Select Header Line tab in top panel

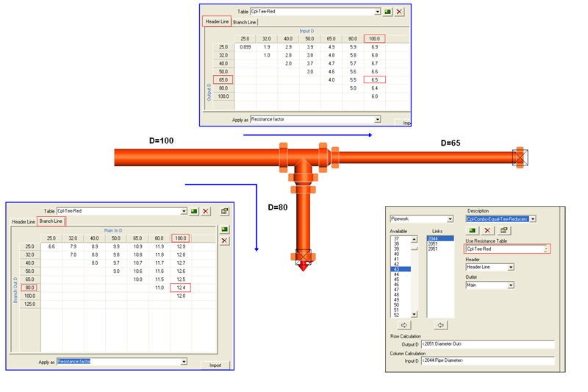[217, 22]
